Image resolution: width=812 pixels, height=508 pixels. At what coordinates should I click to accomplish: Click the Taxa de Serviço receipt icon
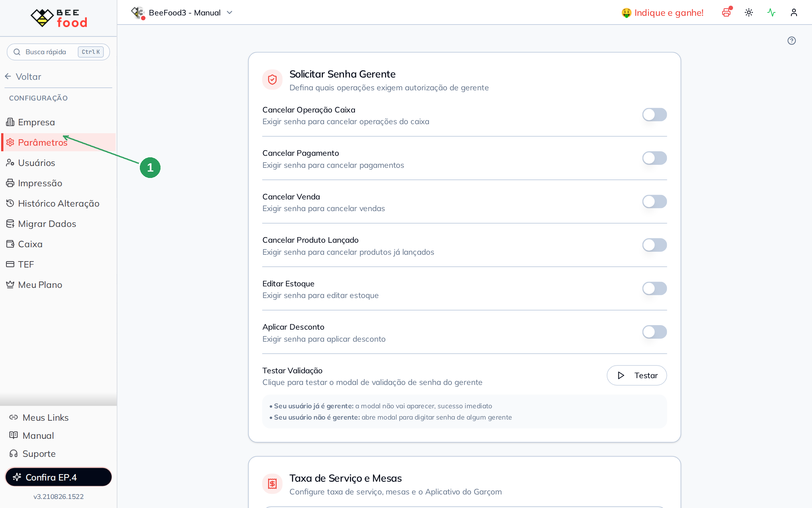pos(272,484)
